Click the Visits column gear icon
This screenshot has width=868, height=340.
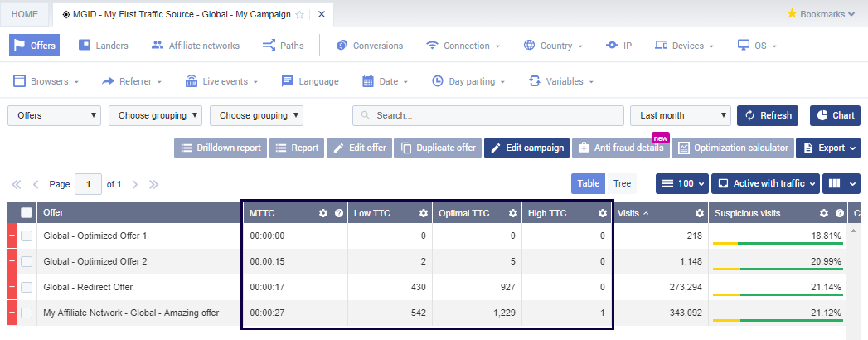tap(699, 213)
